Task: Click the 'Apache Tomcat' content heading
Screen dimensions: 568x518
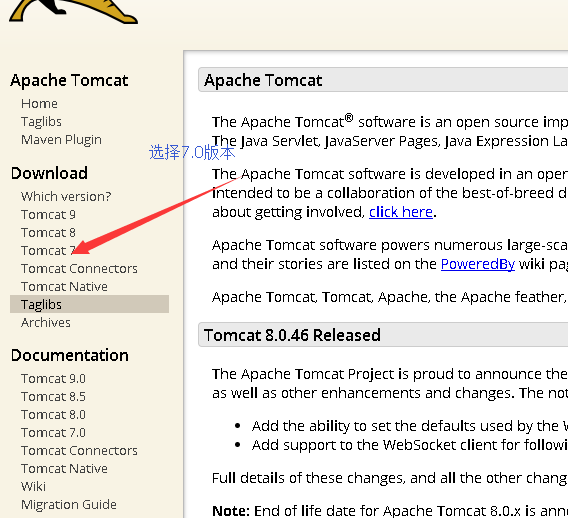Action: tap(263, 80)
